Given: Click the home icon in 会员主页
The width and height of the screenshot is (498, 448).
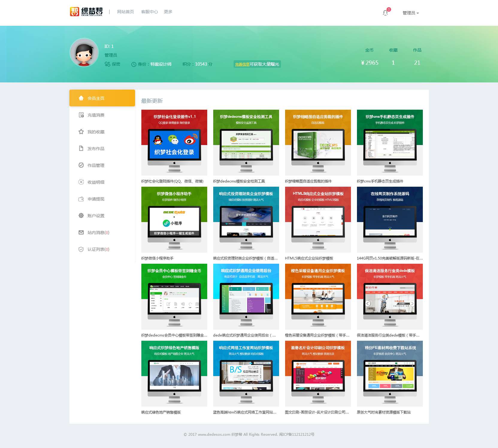Looking at the screenshot, I should coord(81,98).
